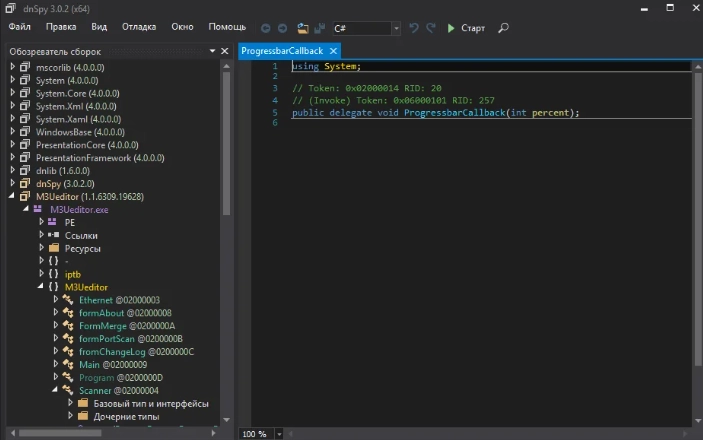The width and height of the screenshot is (703, 440).
Task: Expand the mscorlib tree node
Action: pos(13,67)
